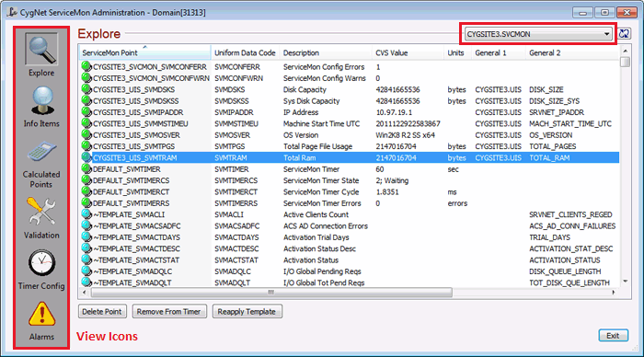Open the CYGSITE3.SVCMON service dropdown
This screenshot has width=644, height=357.
[x=538, y=34]
